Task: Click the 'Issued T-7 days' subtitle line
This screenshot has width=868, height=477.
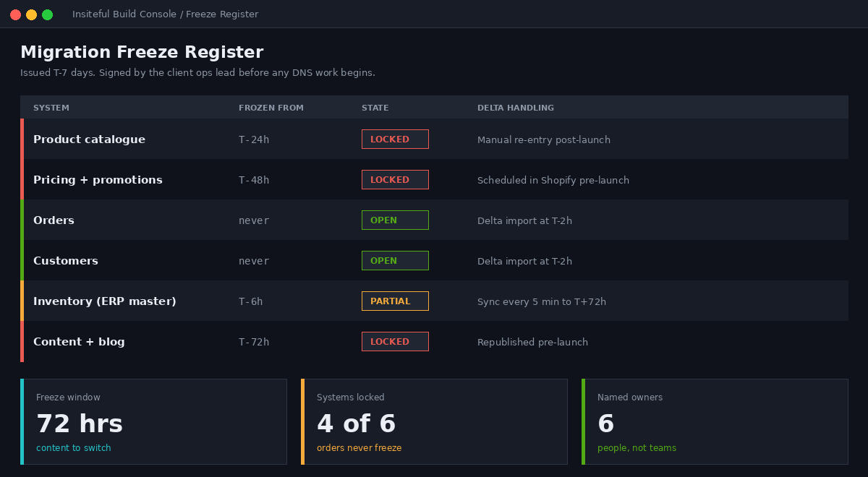Action: point(197,73)
